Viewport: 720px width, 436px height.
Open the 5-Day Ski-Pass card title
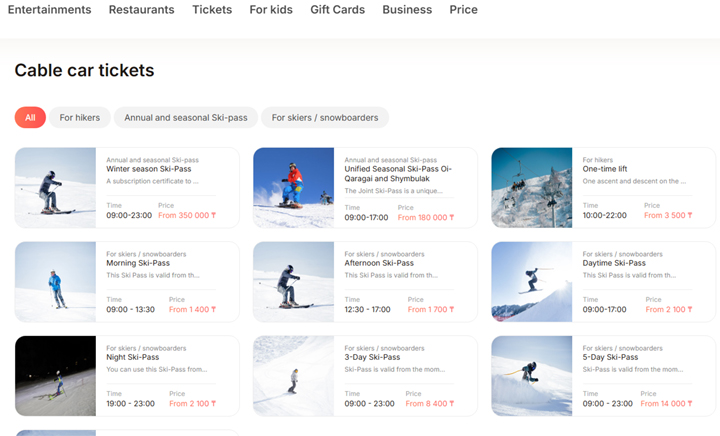(610, 357)
